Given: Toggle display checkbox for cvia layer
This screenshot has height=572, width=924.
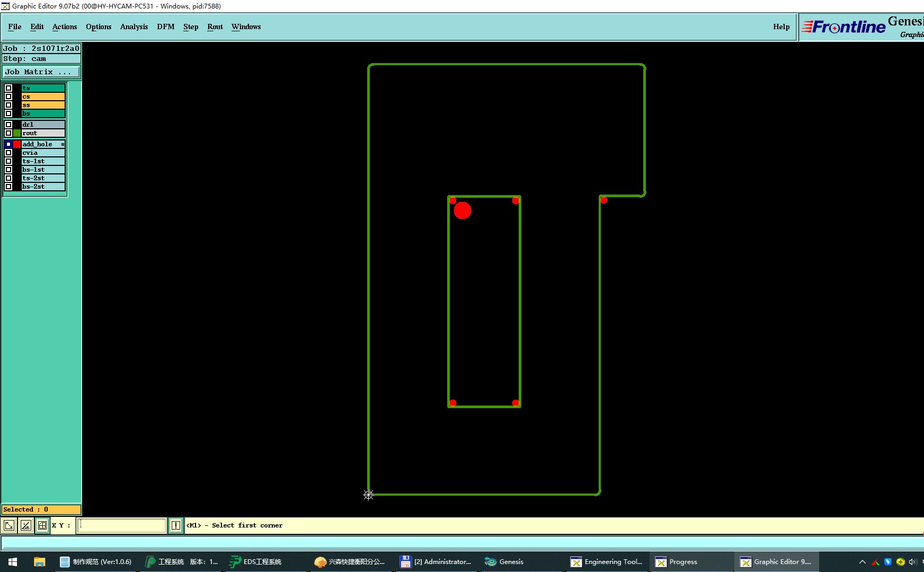Looking at the screenshot, I should pyautogui.click(x=8, y=153).
